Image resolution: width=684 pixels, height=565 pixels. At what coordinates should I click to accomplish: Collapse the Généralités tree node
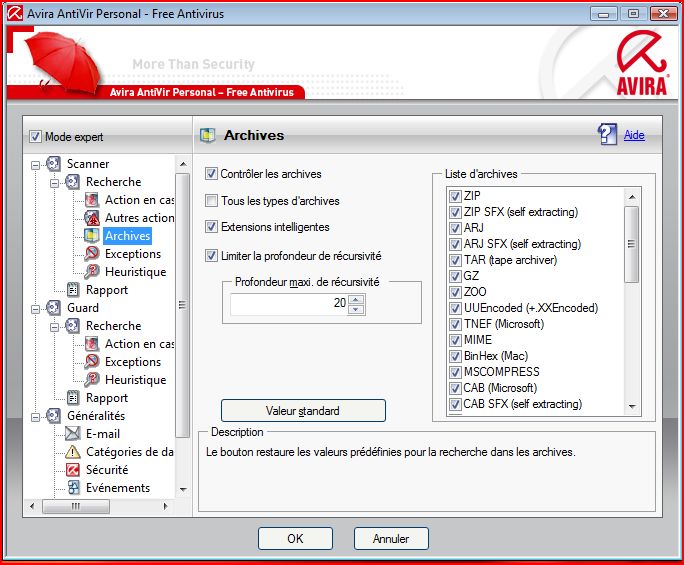pos(35,418)
